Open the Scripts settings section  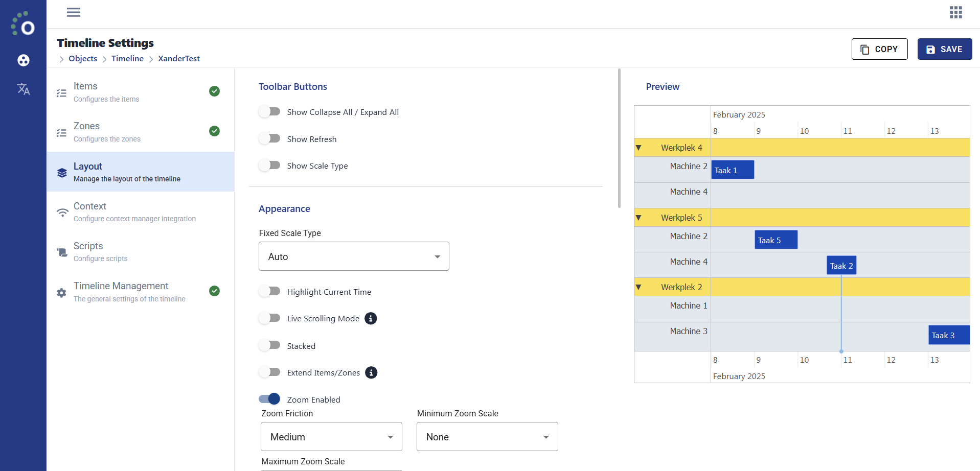click(141, 252)
